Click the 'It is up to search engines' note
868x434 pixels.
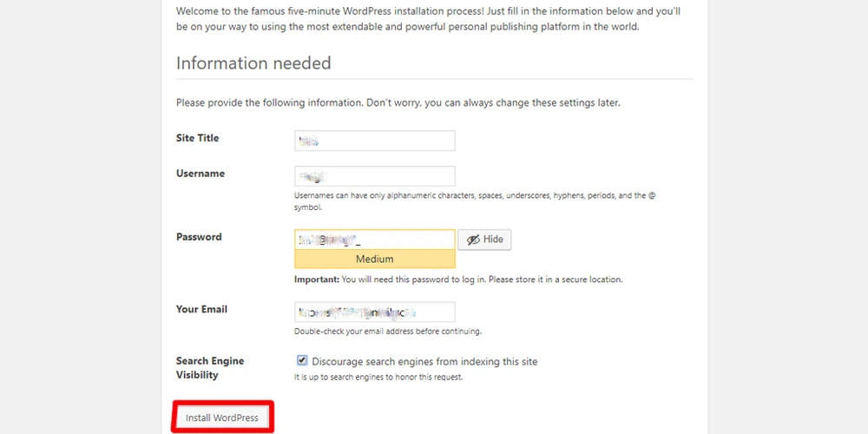click(x=378, y=378)
